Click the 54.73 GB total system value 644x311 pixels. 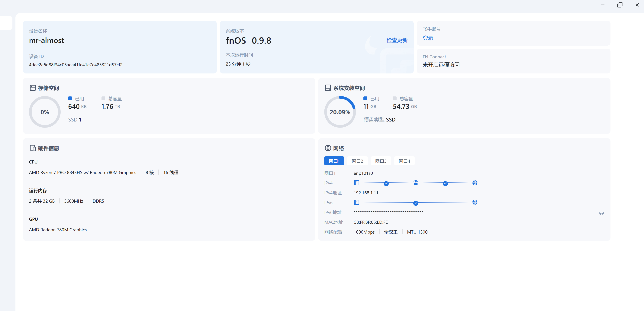[x=405, y=106]
